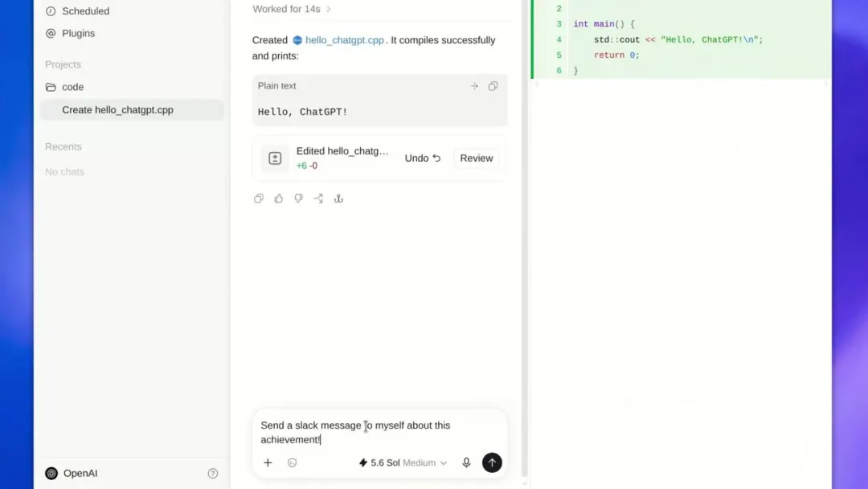Review the edited file changes
This screenshot has width=868, height=489.
coord(476,158)
